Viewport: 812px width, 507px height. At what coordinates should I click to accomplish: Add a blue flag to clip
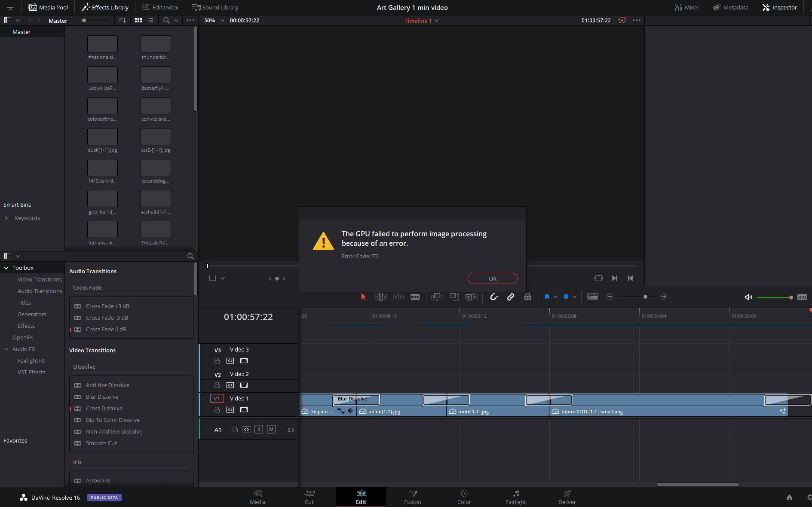point(547,297)
